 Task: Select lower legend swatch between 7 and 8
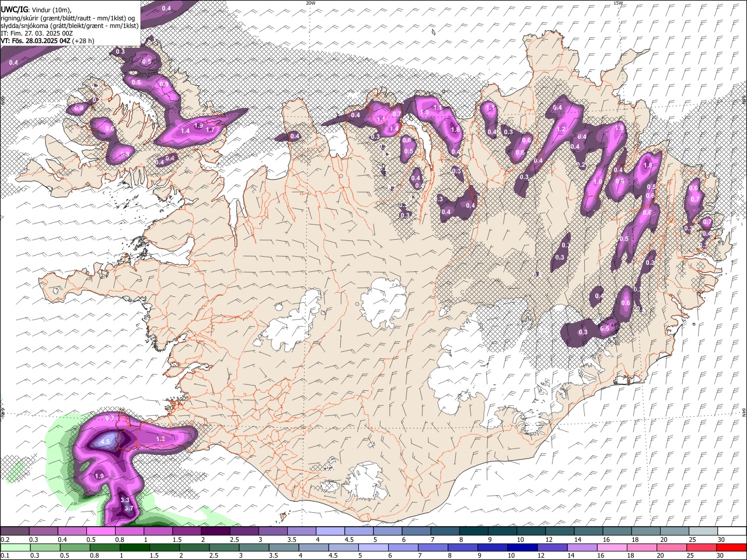tap(432, 547)
